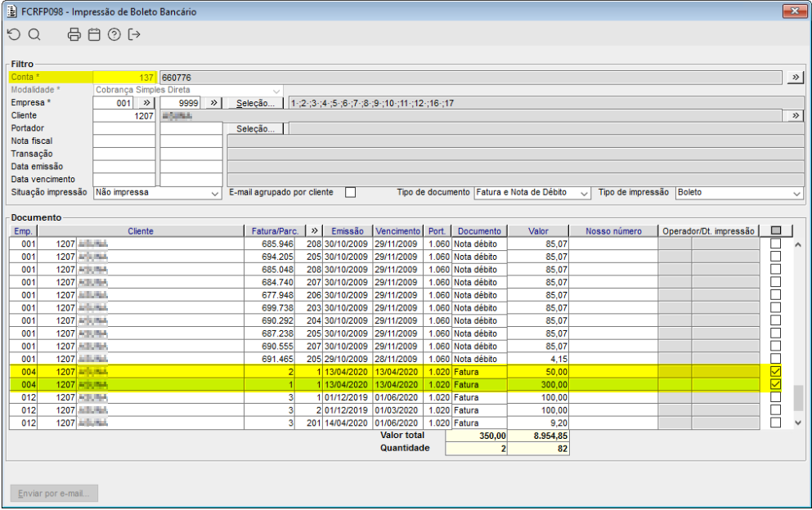Click the first Data vencimento input field
Screen dimensions: 812x510
124,179
